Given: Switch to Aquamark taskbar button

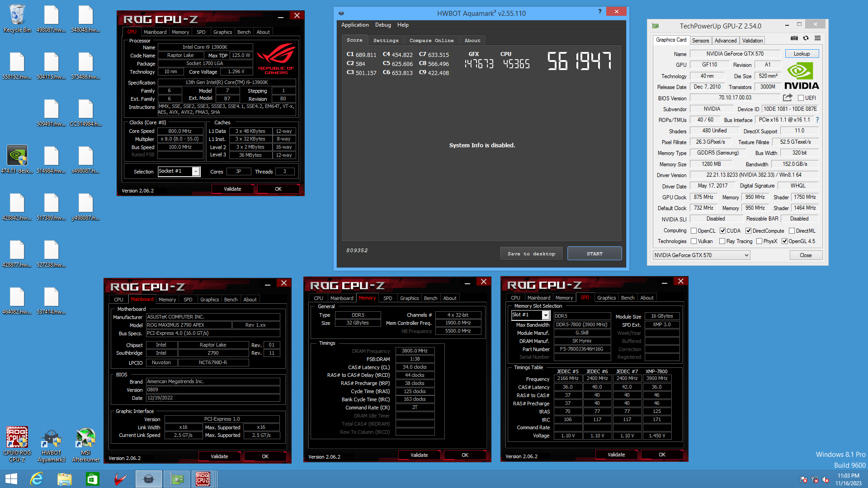Looking at the screenshot, I should 149,479.
